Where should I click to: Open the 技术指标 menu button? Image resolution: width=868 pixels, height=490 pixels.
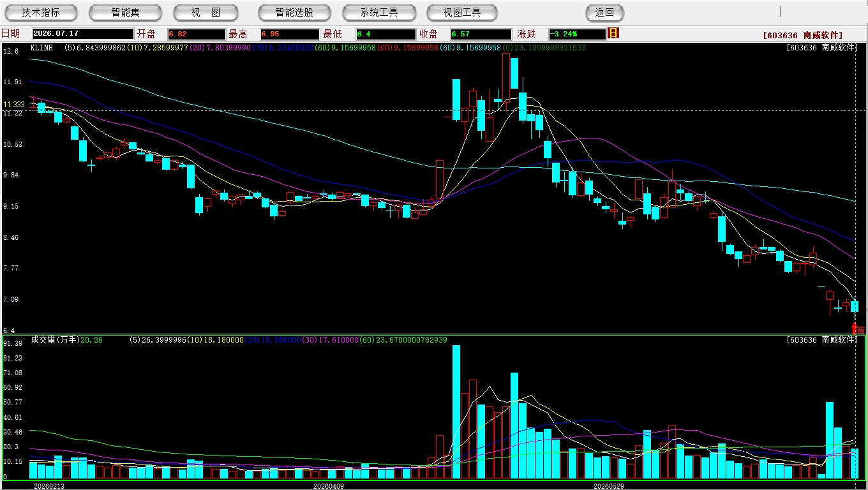click(41, 12)
